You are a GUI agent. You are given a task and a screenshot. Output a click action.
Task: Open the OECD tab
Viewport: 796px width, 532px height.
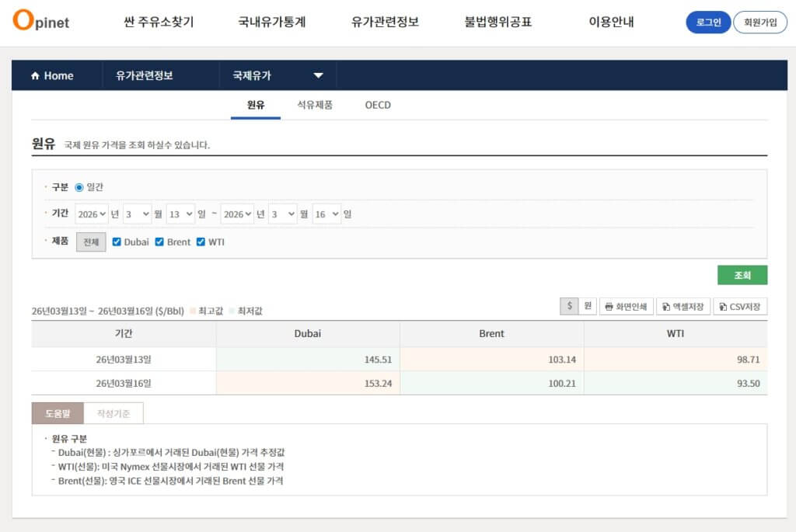click(377, 105)
